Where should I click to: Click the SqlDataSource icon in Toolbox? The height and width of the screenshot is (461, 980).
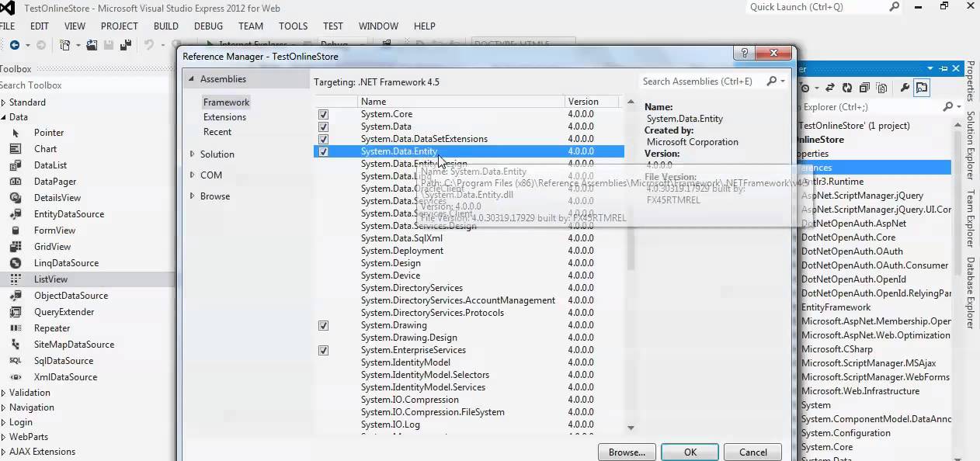pos(16,361)
